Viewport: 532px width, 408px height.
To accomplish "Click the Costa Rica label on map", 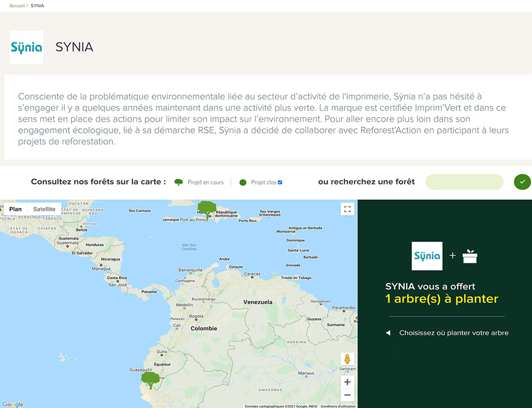I will coord(117,278).
